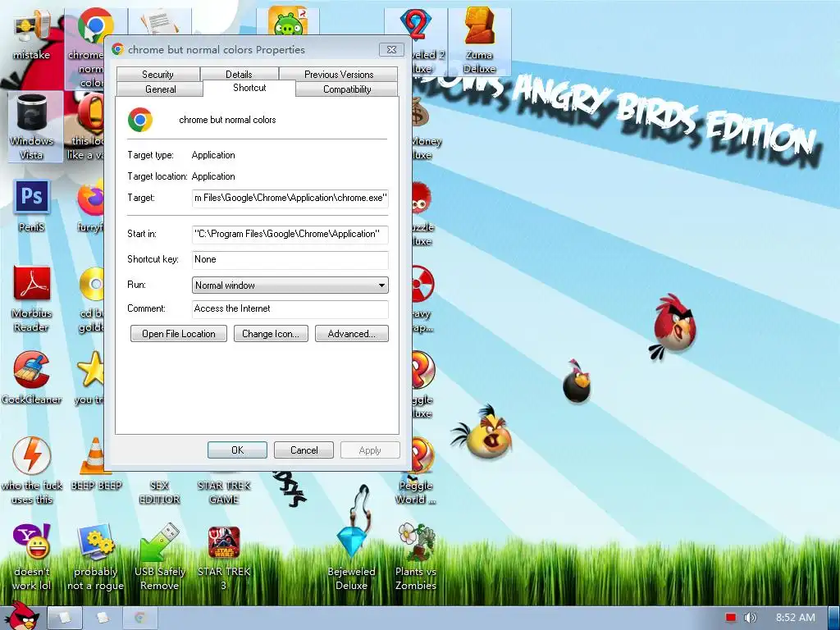Click the Change Icon button
840x630 pixels.
coord(271,334)
